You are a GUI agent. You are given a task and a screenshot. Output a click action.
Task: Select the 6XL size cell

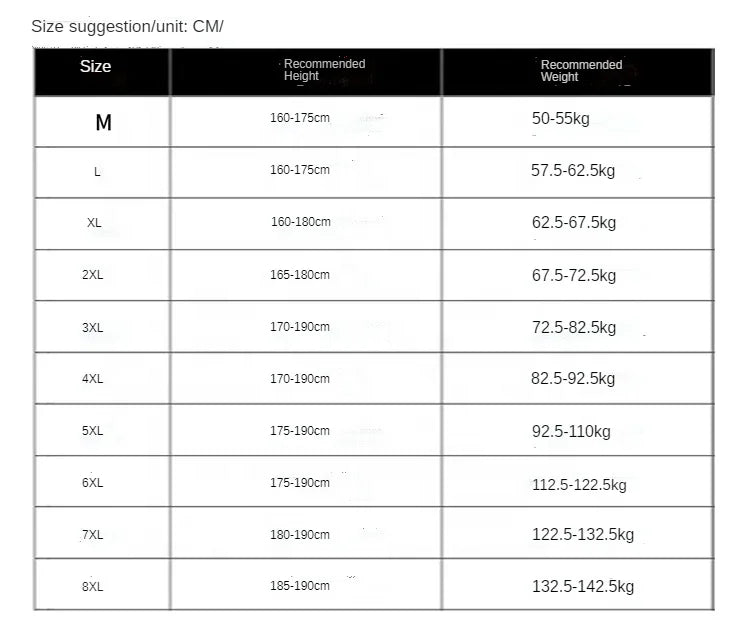point(93,483)
